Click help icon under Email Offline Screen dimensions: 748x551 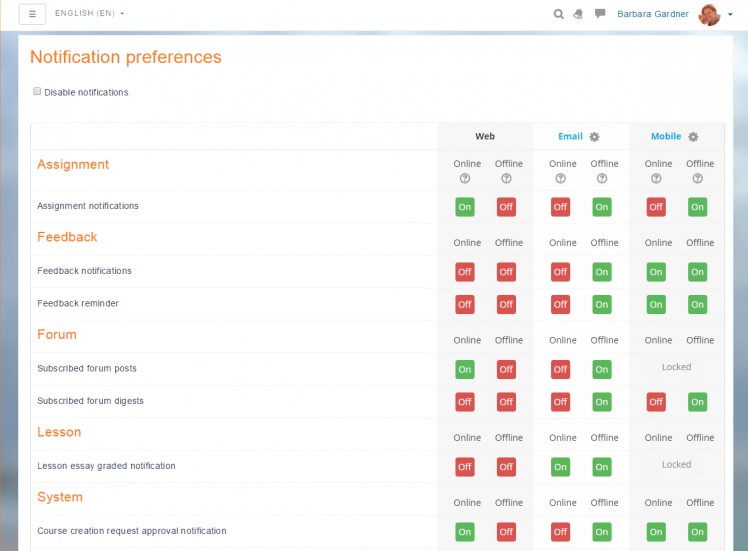[x=602, y=179]
